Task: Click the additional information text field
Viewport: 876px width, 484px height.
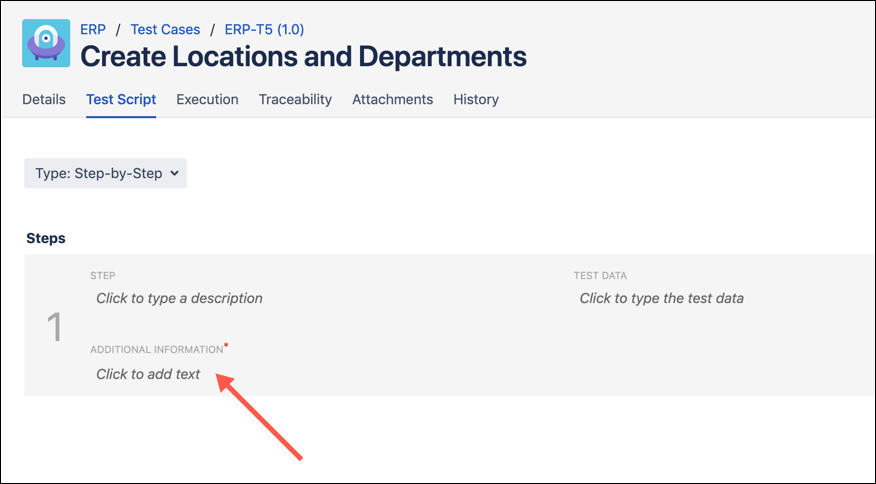Action: click(x=148, y=374)
